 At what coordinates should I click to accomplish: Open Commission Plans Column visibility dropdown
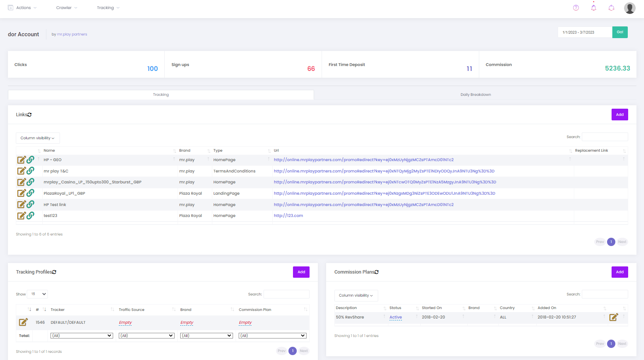click(x=356, y=295)
